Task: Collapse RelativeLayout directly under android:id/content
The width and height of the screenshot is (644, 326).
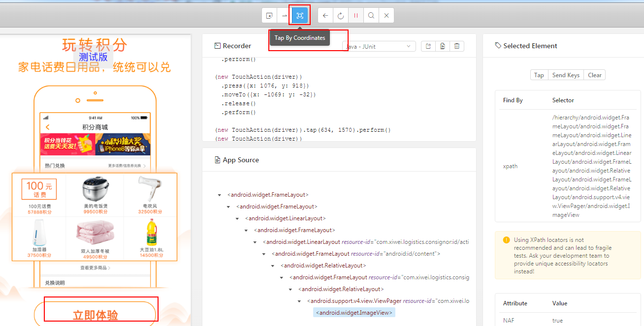Action: tap(273, 266)
